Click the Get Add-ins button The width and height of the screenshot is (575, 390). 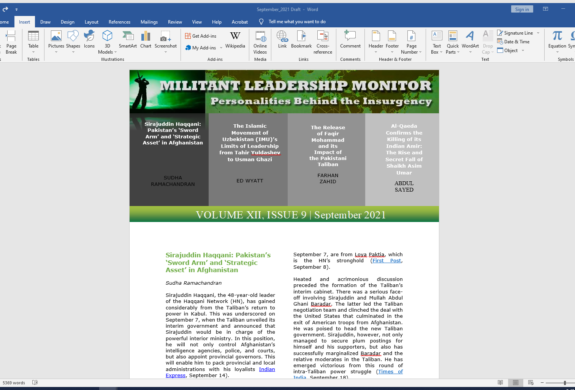[201, 36]
